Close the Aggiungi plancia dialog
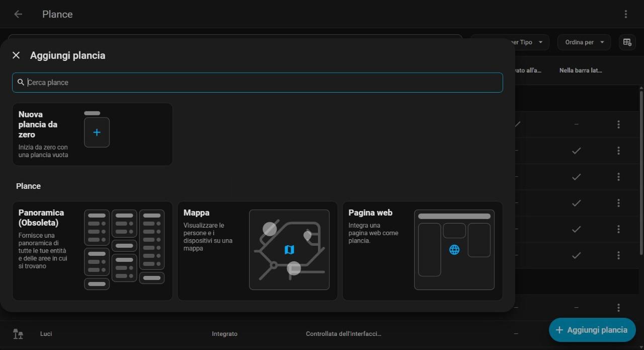 tap(16, 55)
